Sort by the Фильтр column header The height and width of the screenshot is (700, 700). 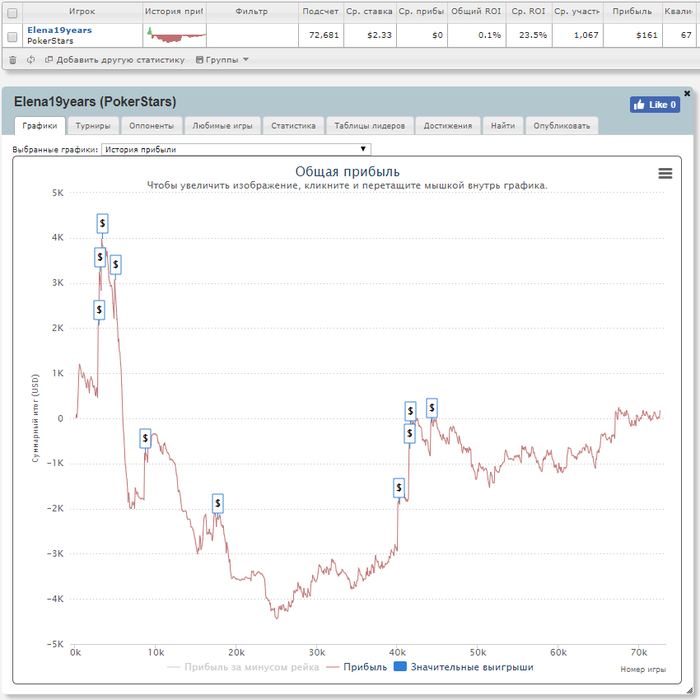(252, 12)
